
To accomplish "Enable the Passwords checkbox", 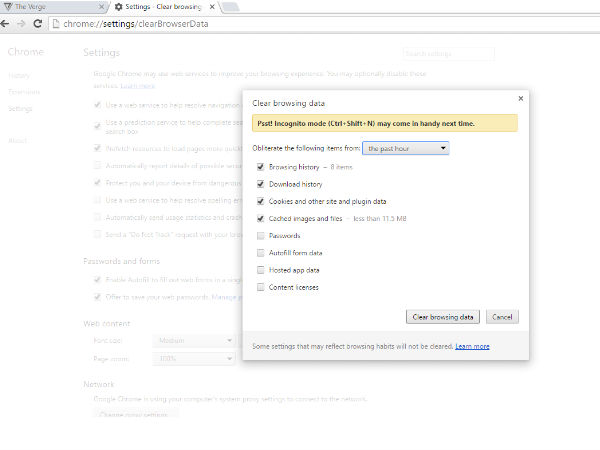I will [x=261, y=236].
